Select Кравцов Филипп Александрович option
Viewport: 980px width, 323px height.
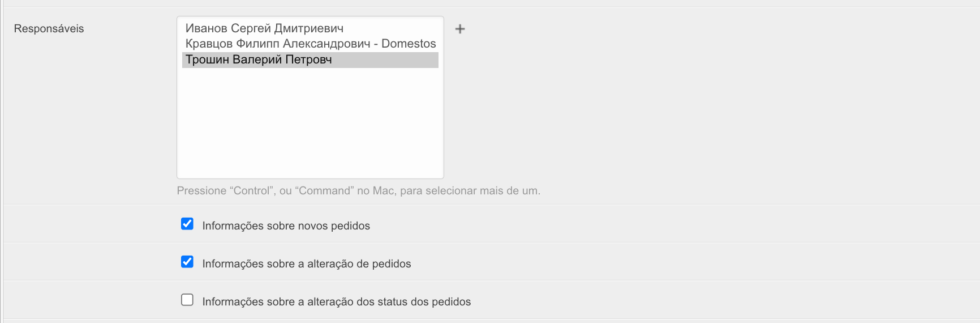tap(277, 44)
